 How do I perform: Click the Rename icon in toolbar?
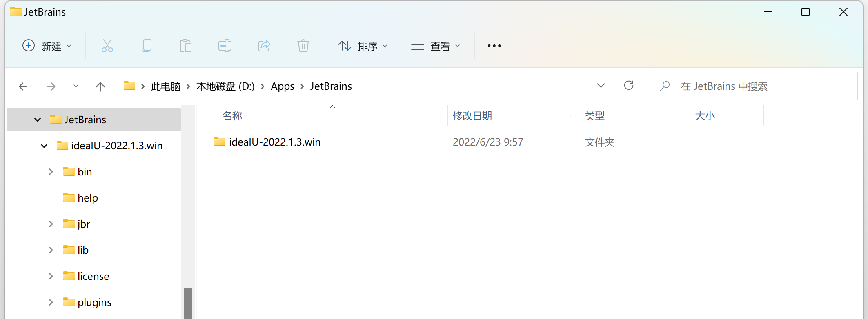point(225,46)
